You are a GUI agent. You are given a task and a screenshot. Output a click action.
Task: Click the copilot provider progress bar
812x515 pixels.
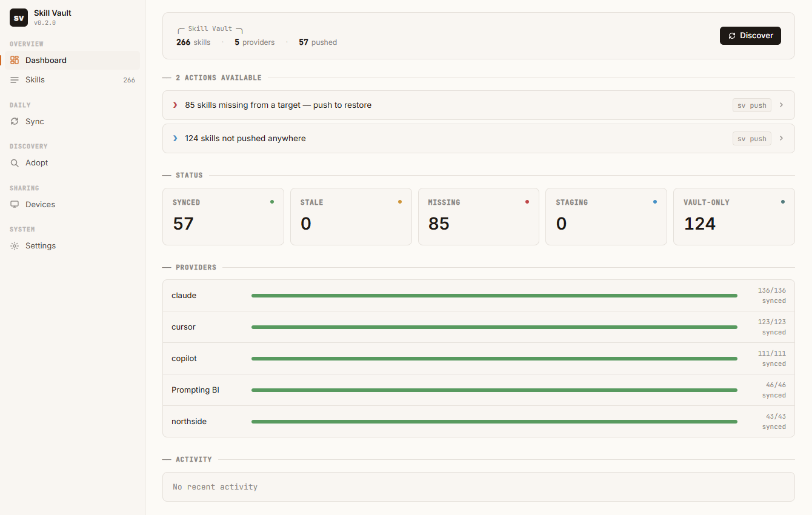coord(494,359)
